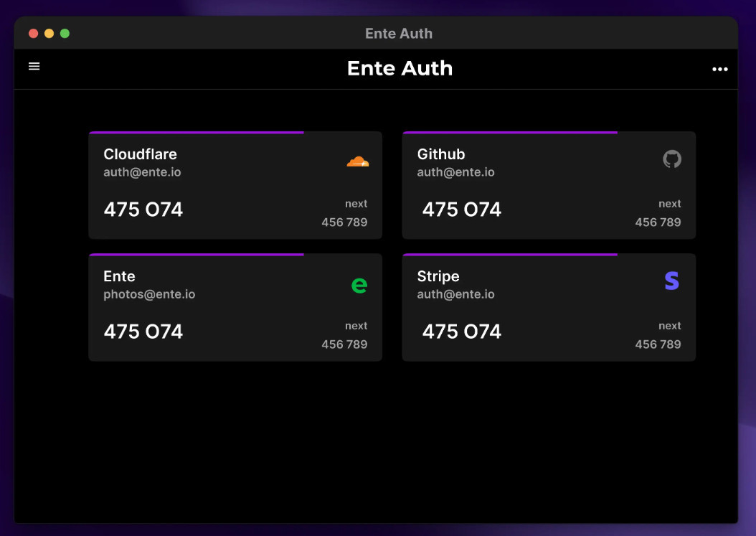This screenshot has width=756, height=536.
Task: Select the photos@ente.io account label
Action: coord(149,294)
